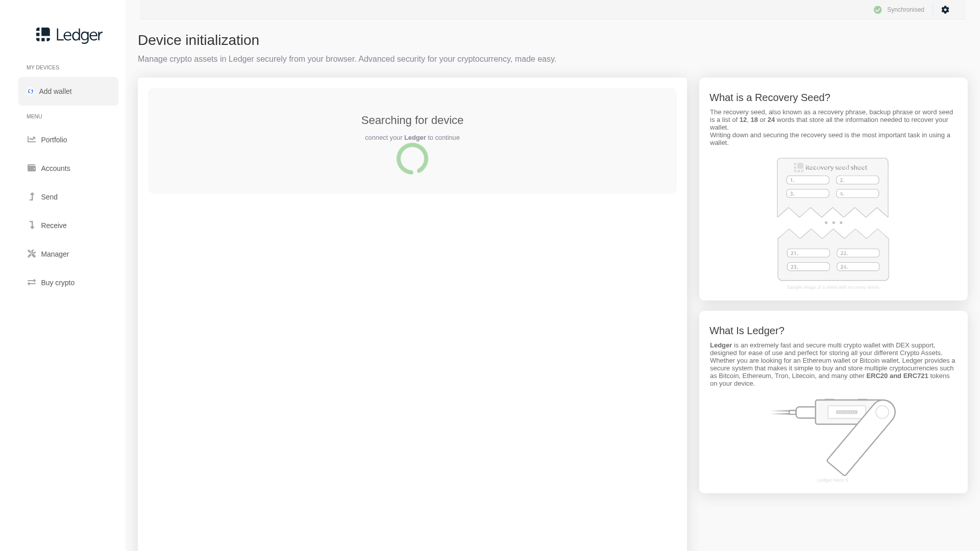Open the Accounts menu item
The width and height of the screenshot is (980, 551).
[68, 168]
